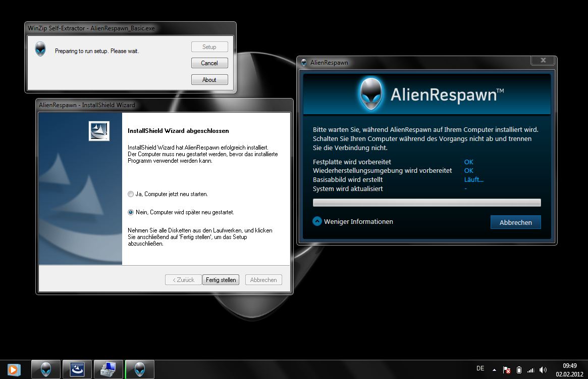
Task: Click the WinZip Self-Extractor title bar
Action: point(131,28)
